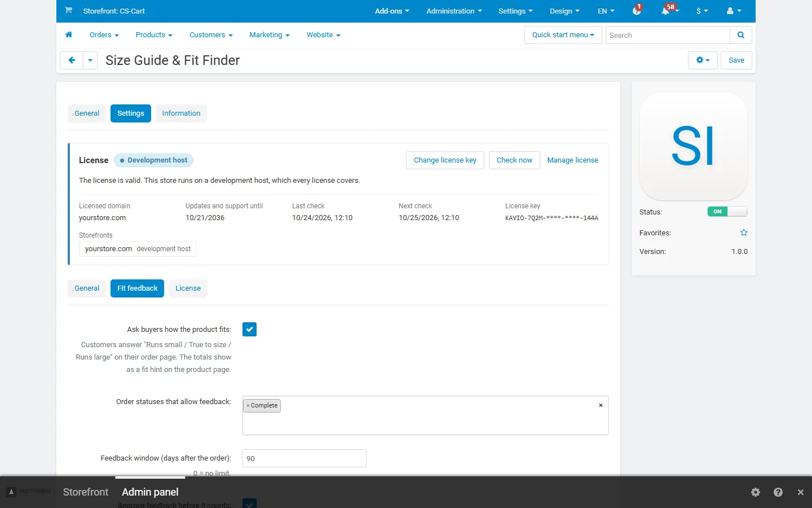
Task: Open the Quick start menu dropdown
Action: point(563,35)
